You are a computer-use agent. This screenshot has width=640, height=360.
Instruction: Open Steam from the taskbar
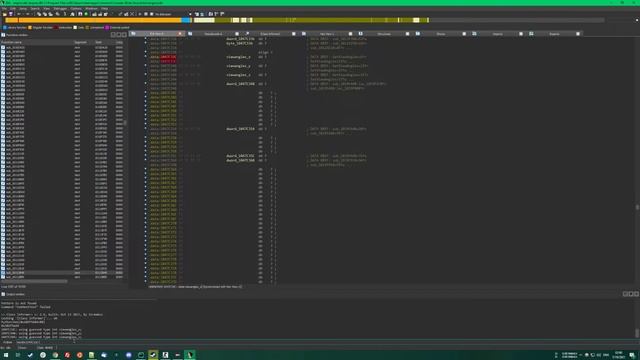[x=153, y=355]
